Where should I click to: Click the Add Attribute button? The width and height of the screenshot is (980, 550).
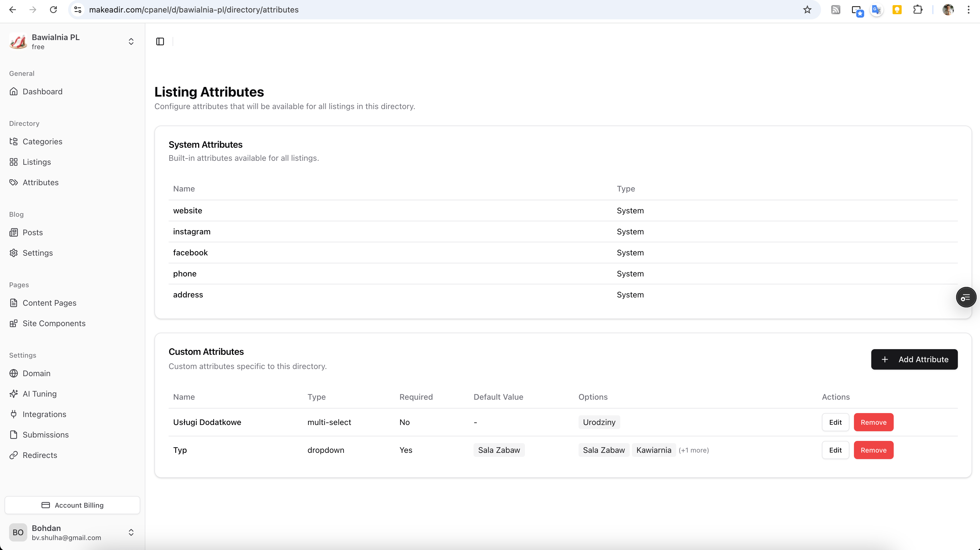point(914,359)
